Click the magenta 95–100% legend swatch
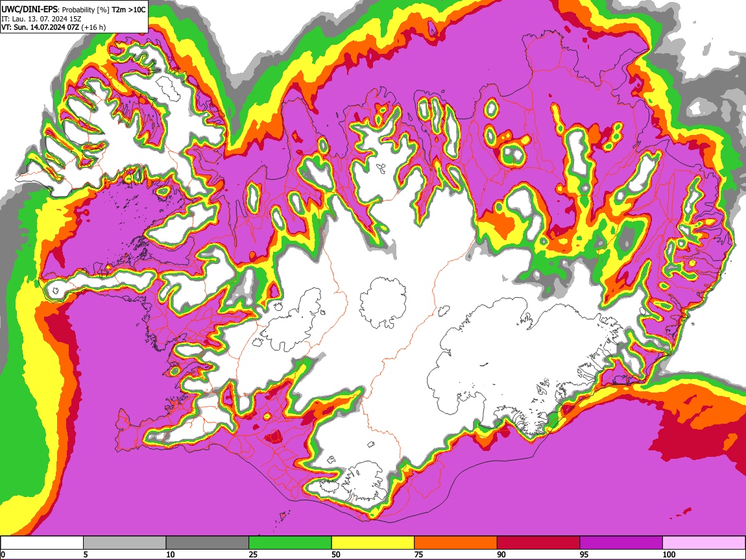The width and height of the screenshot is (746, 560). coord(621,543)
